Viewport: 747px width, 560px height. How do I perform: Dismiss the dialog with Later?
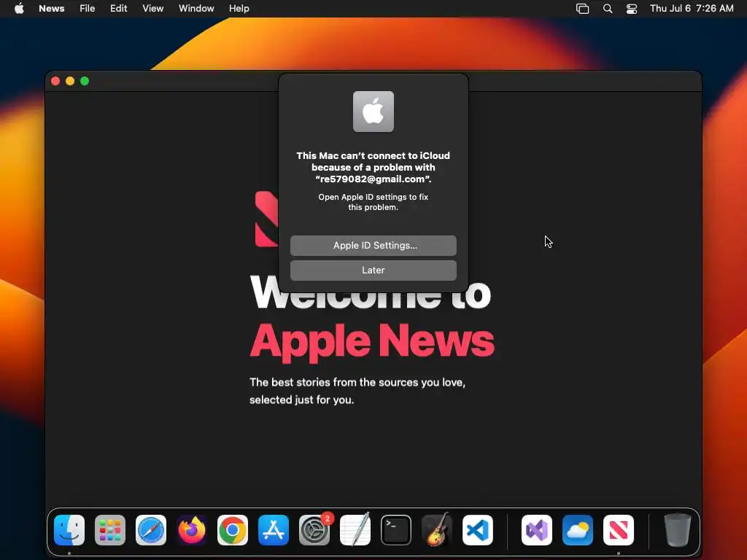point(373,270)
